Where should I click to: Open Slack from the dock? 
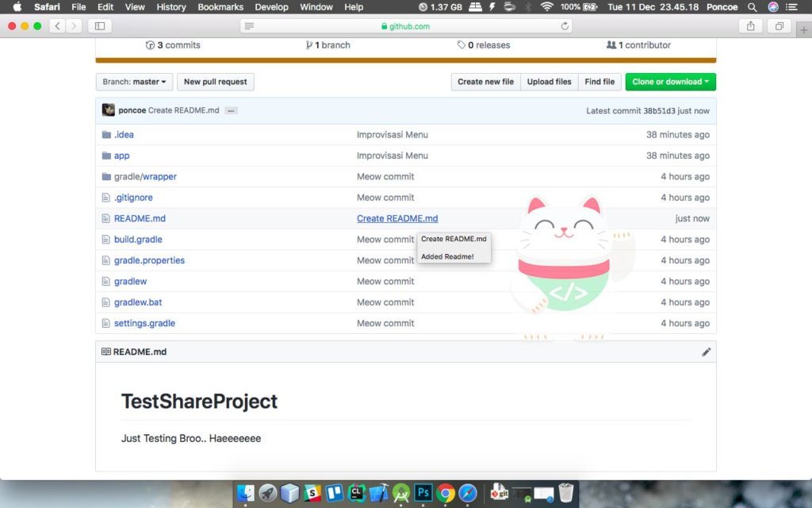click(312, 492)
